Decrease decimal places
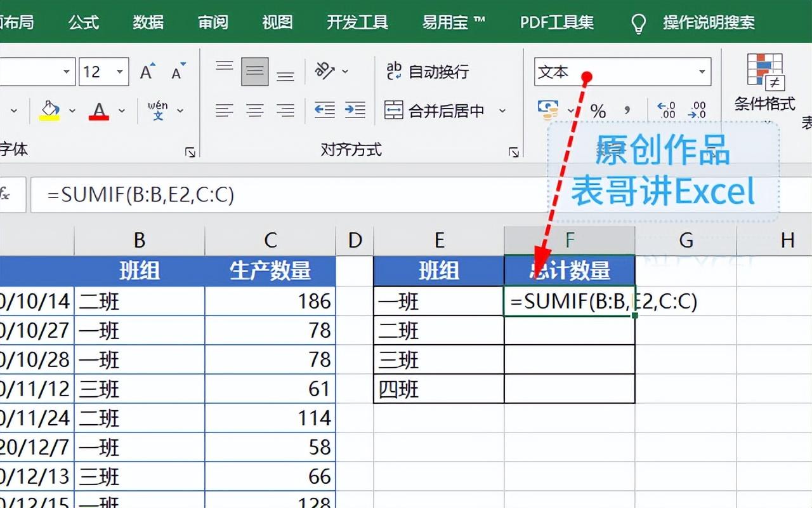 pyautogui.click(x=697, y=111)
